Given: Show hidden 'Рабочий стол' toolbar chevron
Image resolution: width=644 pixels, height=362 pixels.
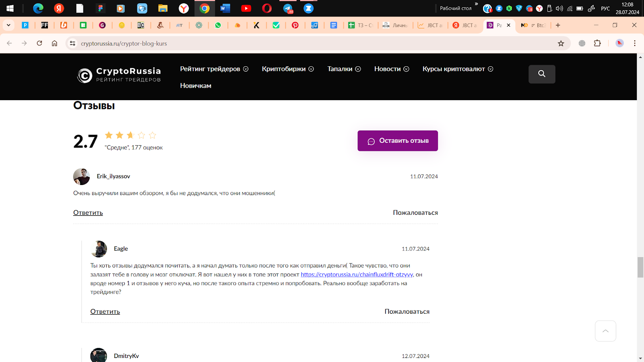Looking at the screenshot, I should pyautogui.click(x=477, y=4).
